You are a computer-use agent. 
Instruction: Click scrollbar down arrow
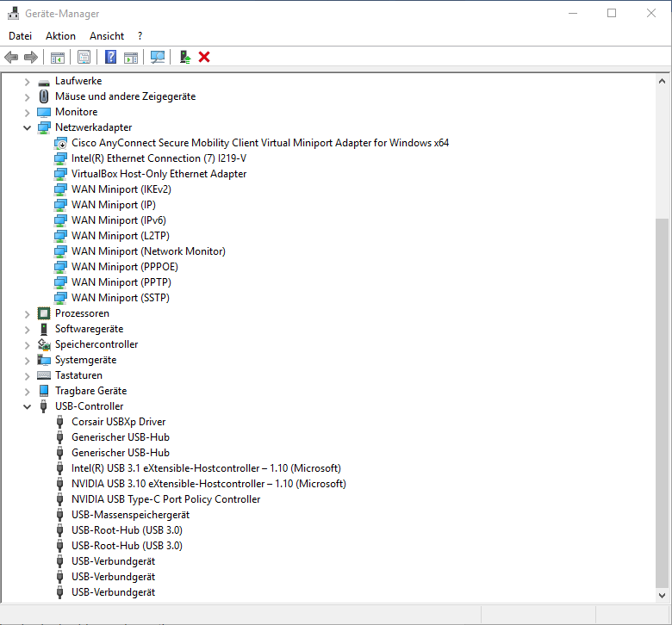[662, 596]
